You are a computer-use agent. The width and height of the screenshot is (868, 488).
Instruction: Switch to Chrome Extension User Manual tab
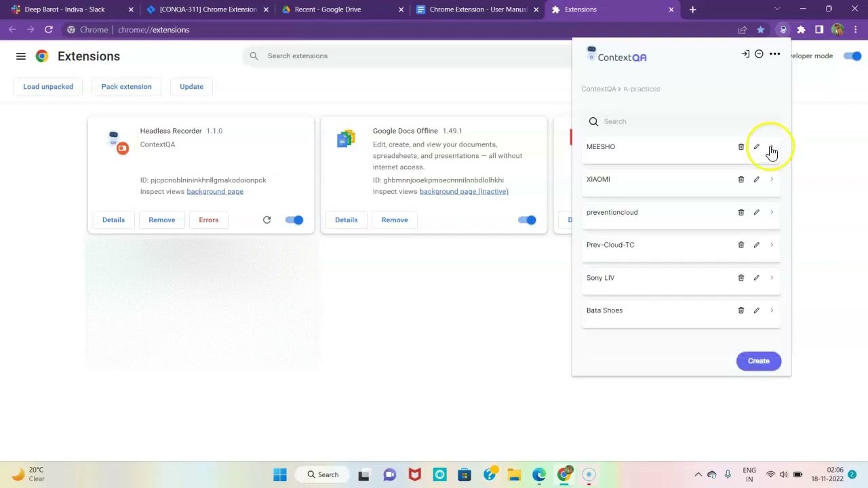point(477,9)
